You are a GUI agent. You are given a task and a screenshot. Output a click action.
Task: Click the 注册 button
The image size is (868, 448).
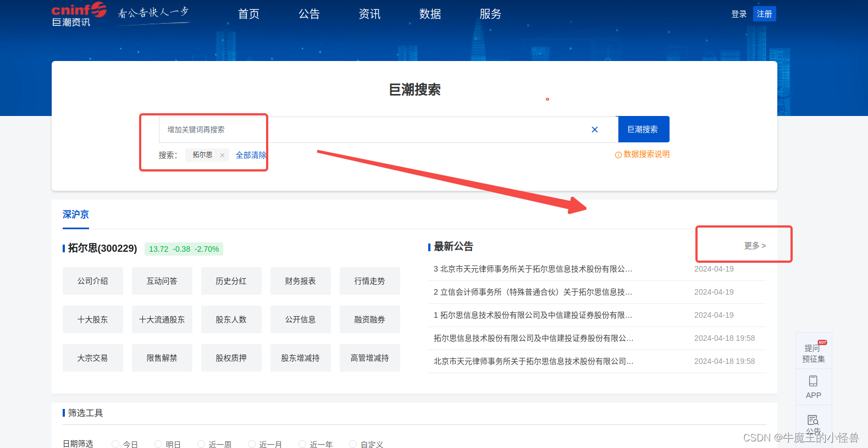click(x=765, y=14)
